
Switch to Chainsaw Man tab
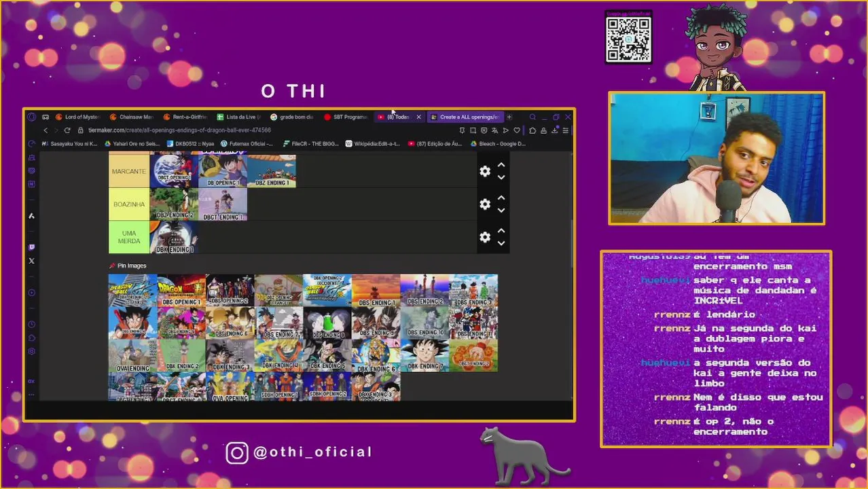tap(132, 117)
